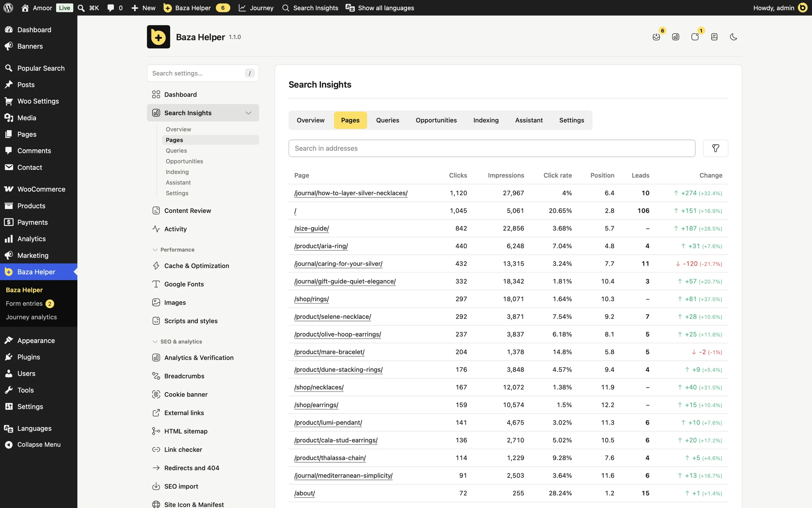This screenshot has height=508, width=812.
Task: Sort by the Impressions column header
Action: tap(506, 175)
